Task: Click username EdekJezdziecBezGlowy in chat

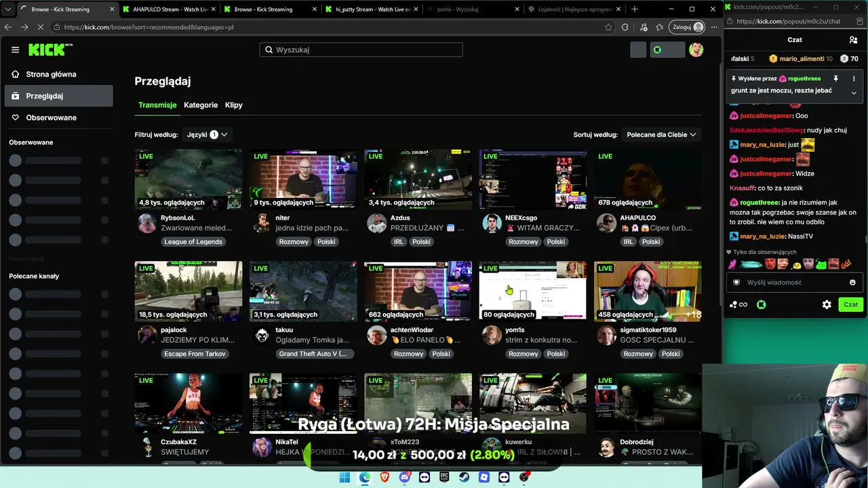Action: 767,130
